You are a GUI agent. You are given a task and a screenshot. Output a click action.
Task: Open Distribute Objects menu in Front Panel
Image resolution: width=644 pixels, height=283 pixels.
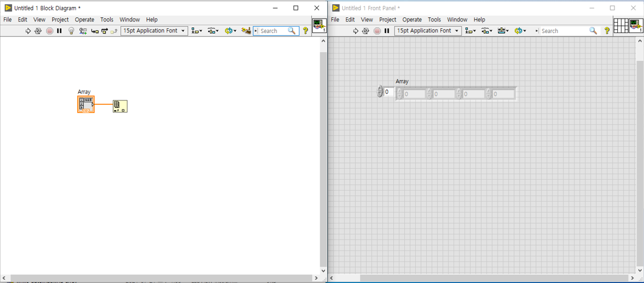point(488,31)
